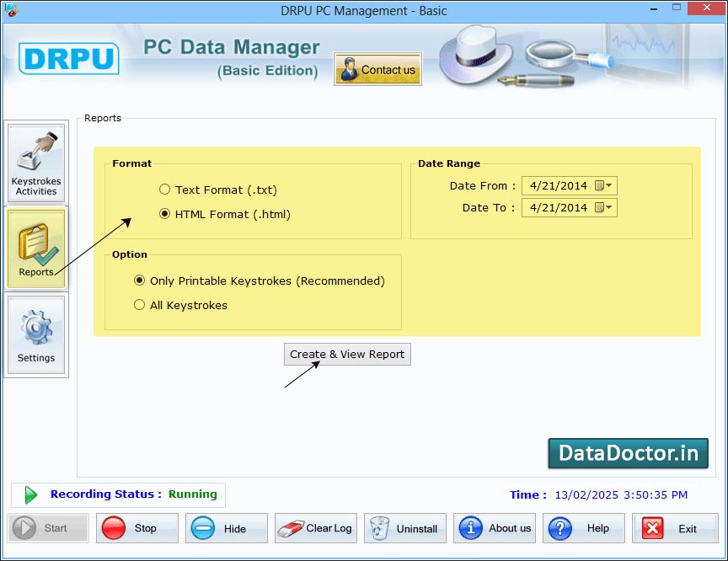Open the About us dialog
This screenshot has width=728, height=561.
[495, 528]
